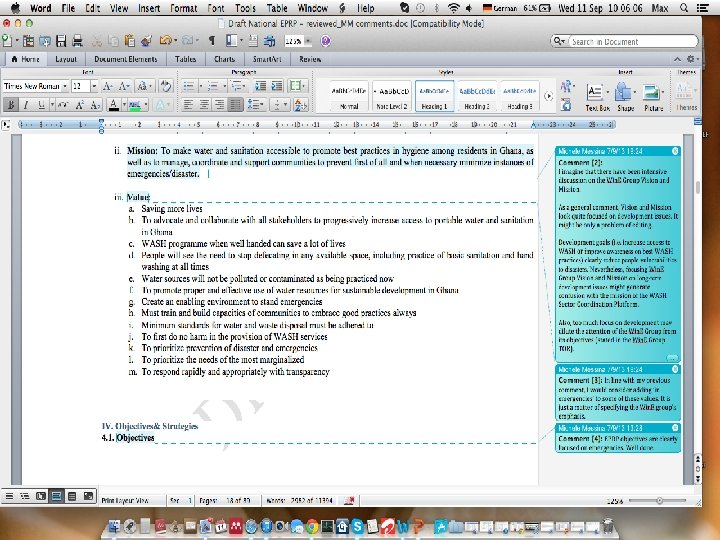Viewport: 720px width, 540px height.
Task: Open the font size dropdown
Action: (94, 86)
